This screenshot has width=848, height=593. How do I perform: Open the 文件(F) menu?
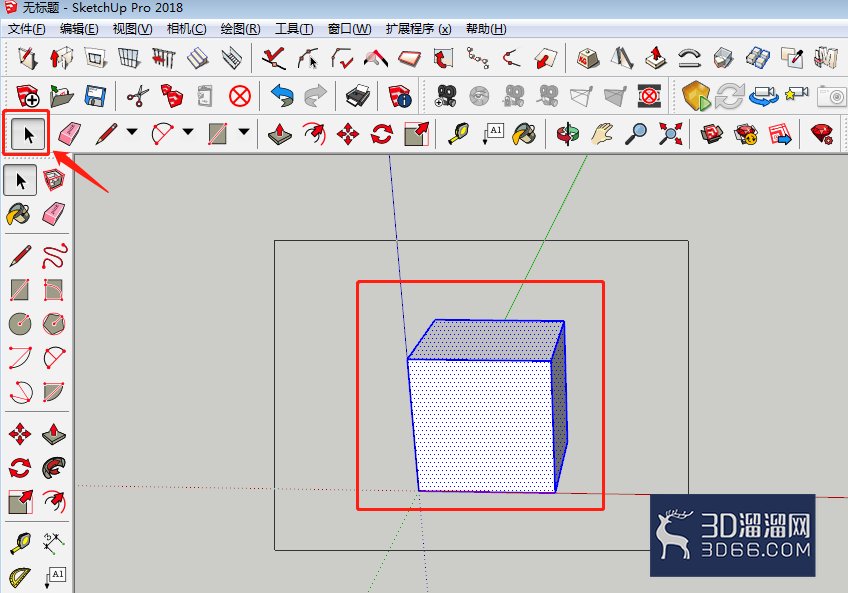pyautogui.click(x=26, y=29)
